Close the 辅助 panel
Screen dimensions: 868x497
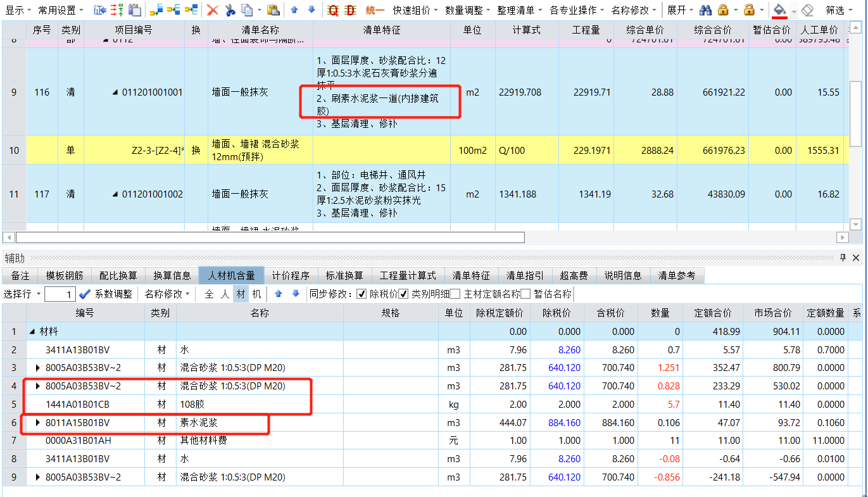856,258
